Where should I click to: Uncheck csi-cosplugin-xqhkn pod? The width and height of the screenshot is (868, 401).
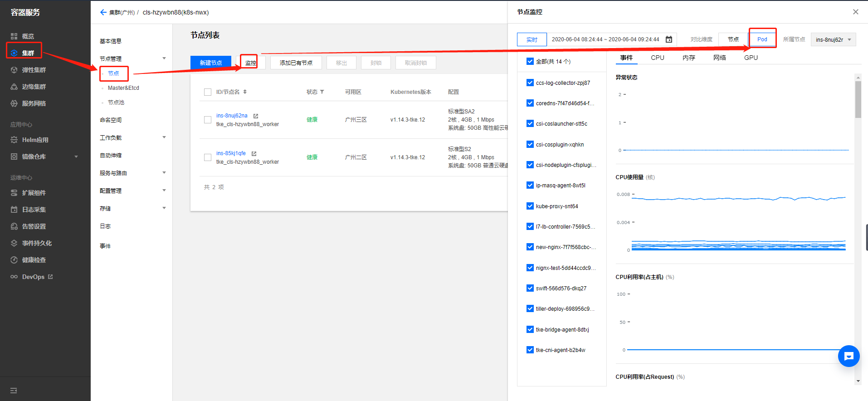pyautogui.click(x=530, y=144)
